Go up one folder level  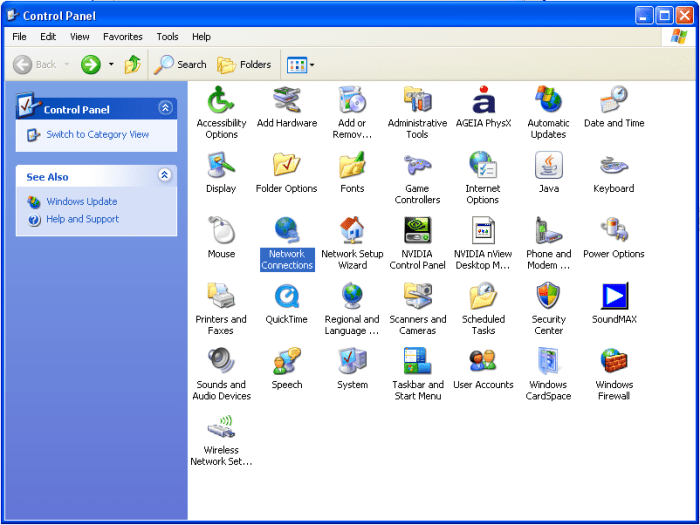[x=132, y=65]
